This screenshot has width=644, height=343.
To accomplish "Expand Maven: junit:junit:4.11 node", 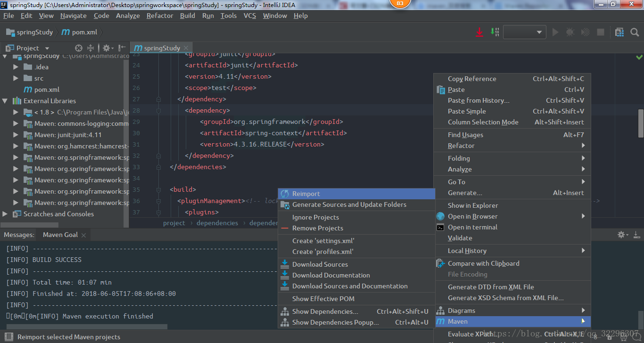I will (x=16, y=135).
